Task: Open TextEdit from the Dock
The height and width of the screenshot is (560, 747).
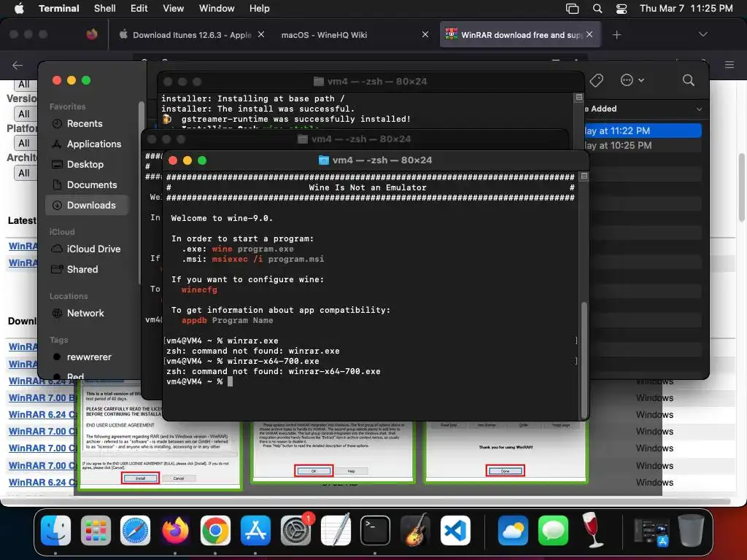Action: pos(336,530)
